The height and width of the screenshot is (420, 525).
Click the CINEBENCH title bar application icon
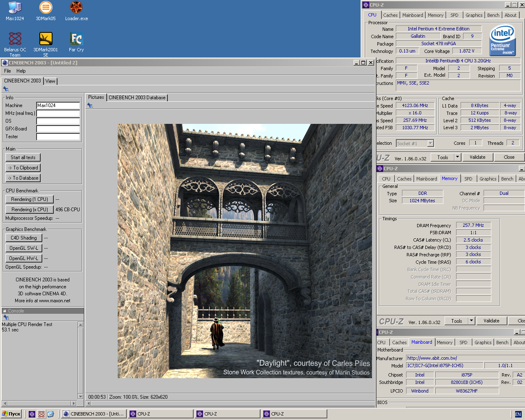tap(5, 63)
